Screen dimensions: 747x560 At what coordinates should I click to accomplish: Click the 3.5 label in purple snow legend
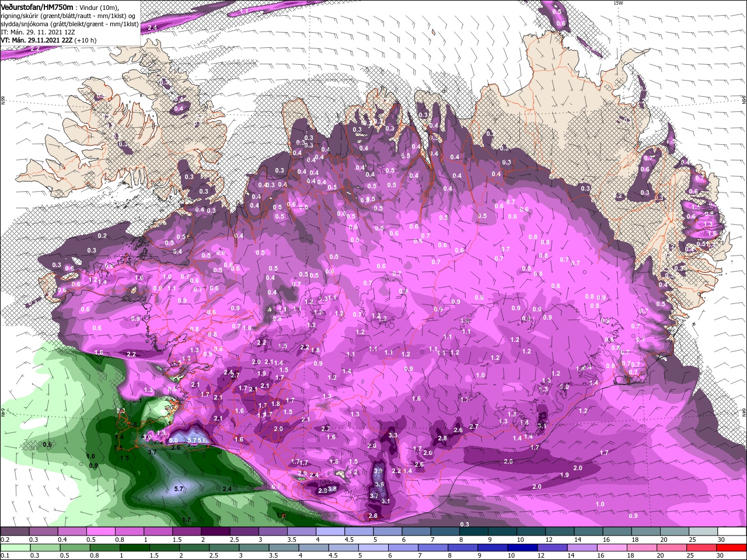291,540
